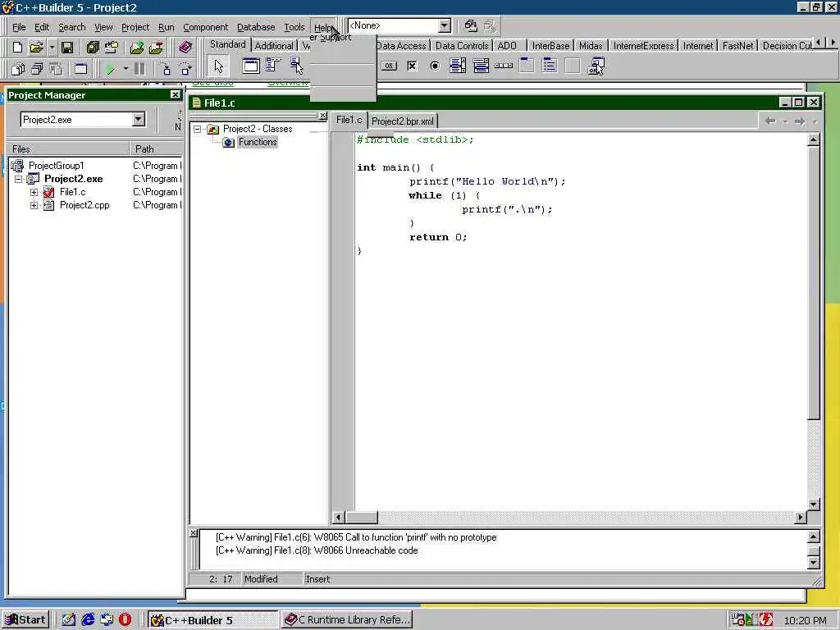Select the ComboBox component icon
This screenshot has height=630, width=840.
pyautogui.click(x=481, y=66)
